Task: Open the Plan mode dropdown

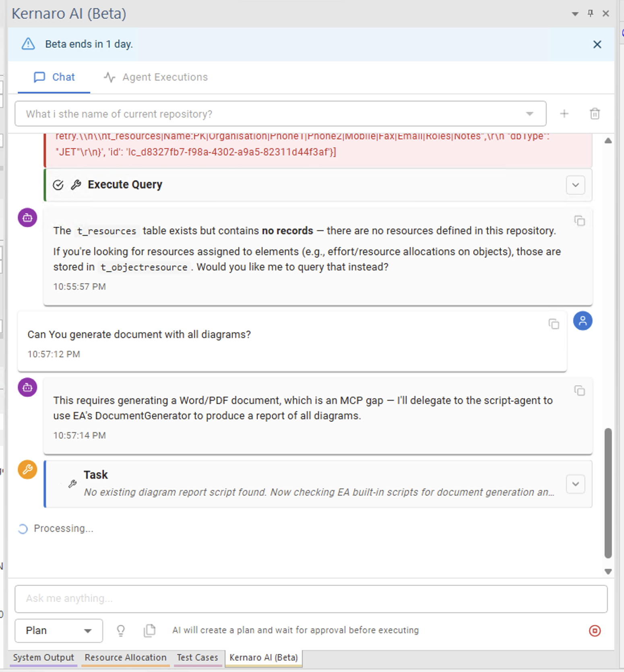Action: click(x=59, y=631)
